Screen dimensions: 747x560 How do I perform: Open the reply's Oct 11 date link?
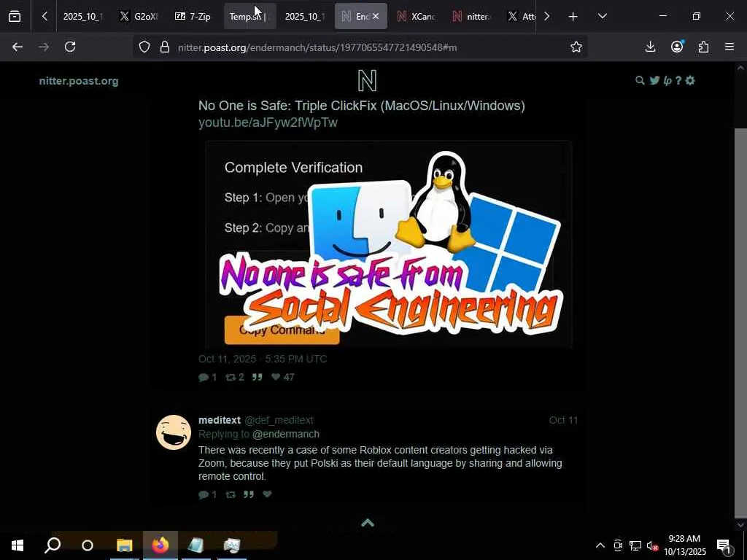coord(564,420)
